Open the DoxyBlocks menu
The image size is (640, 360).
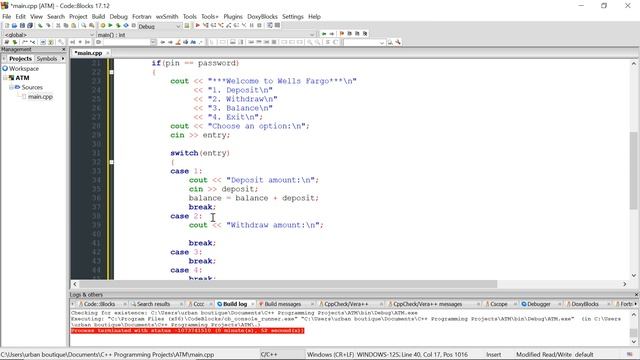[262, 17]
